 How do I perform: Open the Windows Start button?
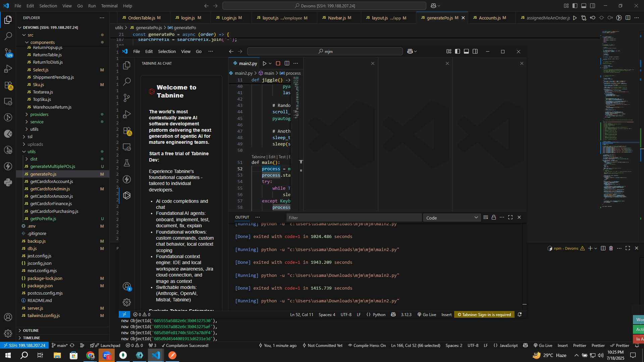(8, 355)
